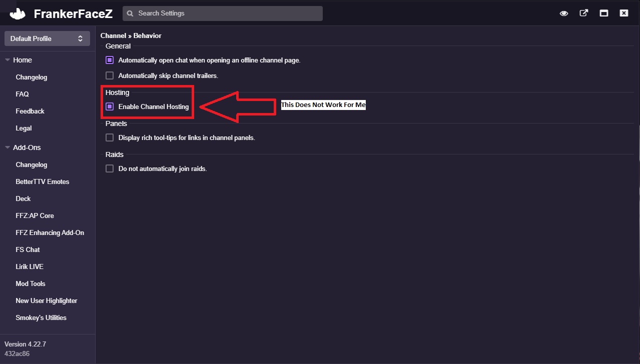The image size is (640, 364).
Task: Enable automatically skip channel trailers
Action: [x=110, y=75]
